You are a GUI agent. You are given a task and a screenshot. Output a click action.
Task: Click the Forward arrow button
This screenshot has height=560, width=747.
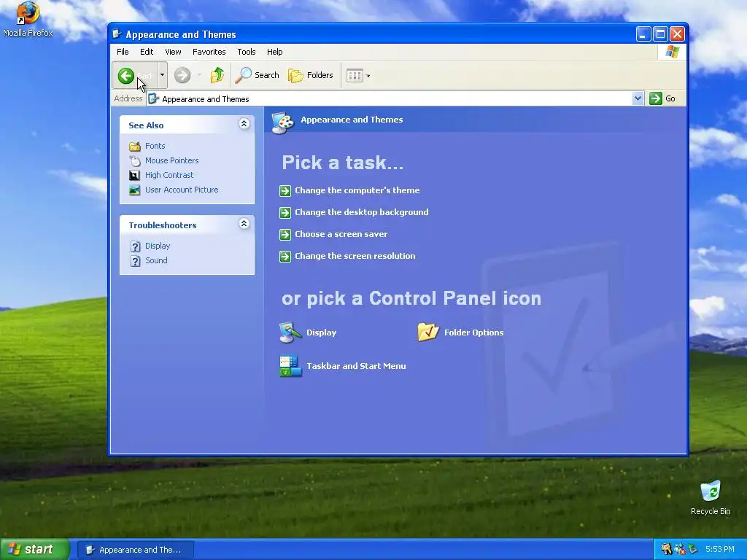pyautogui.click(x=182, y=75)
